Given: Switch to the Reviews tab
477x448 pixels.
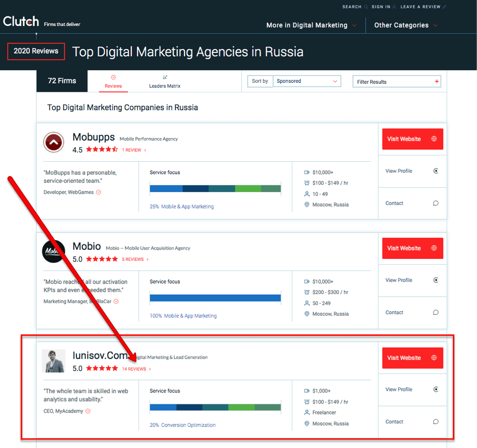Looking at the screenshot, I should point(114,82).
